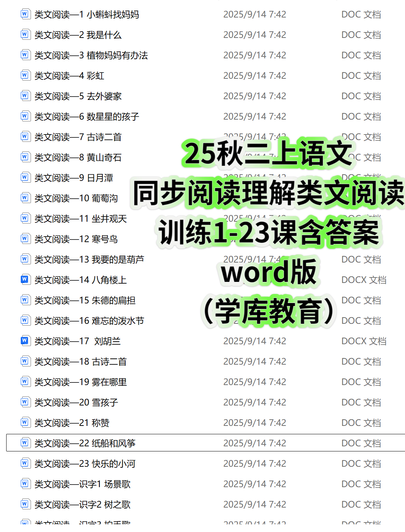
Task: Click the date 2025/9/14 7:42 of 树之歌 row
Action: pos(255,504)
